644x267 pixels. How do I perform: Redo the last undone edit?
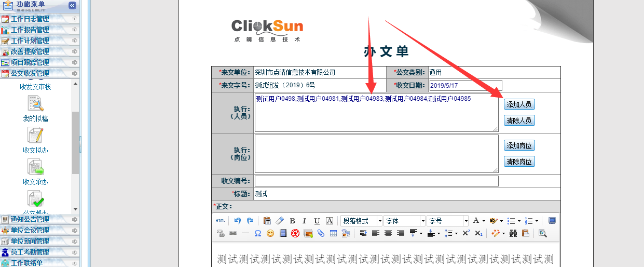pyautogui.click(x=250, y=221)
